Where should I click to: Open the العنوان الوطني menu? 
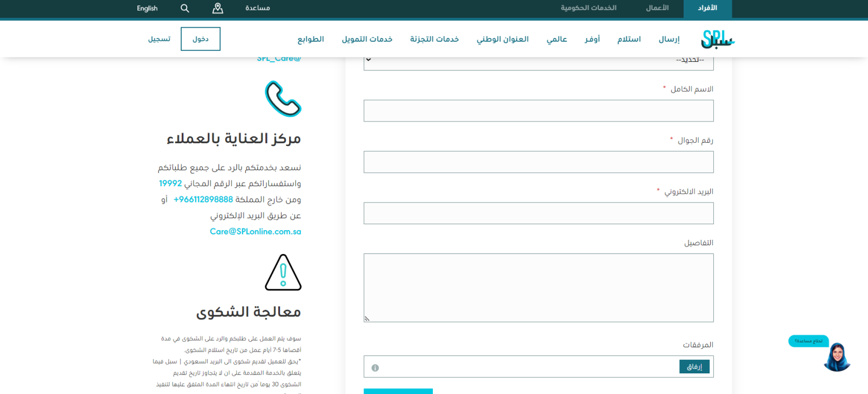[x=502, y=39]
